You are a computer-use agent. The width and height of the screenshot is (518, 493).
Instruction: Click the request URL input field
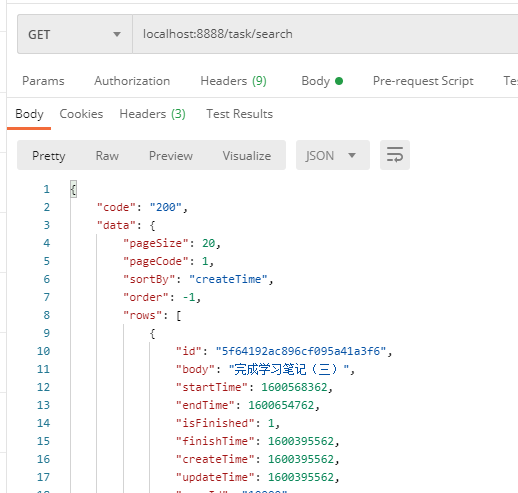coord(325,34)
